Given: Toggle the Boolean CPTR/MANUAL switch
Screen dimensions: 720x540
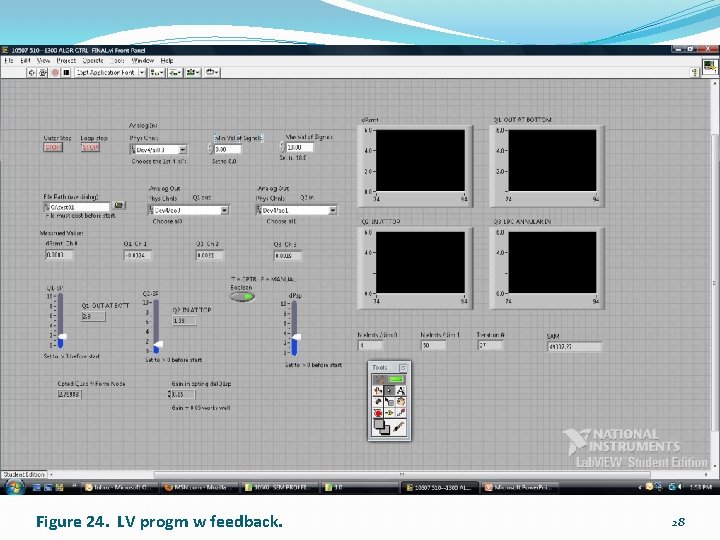Looking at the screenshot, I should click(x=242, y=297).
